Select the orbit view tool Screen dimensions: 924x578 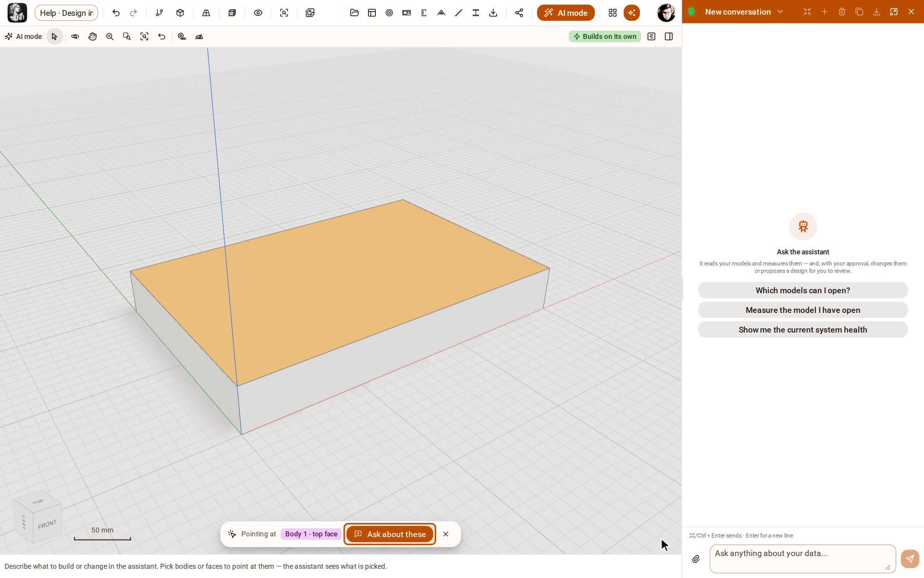pos(75,37)
